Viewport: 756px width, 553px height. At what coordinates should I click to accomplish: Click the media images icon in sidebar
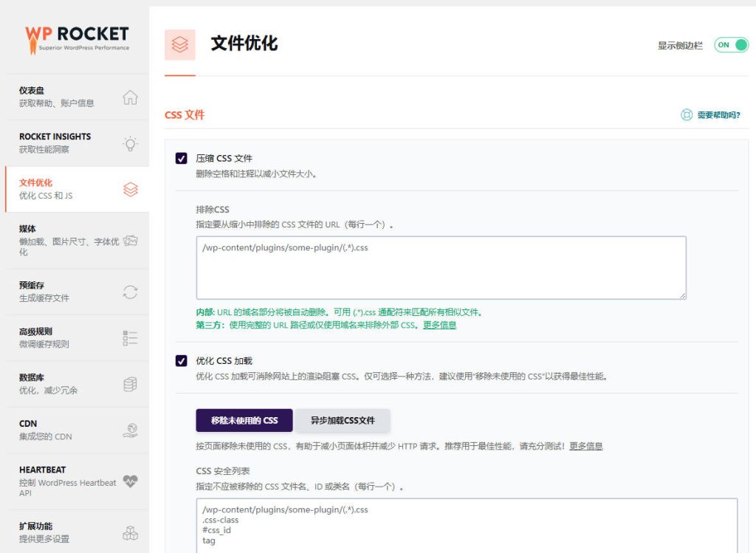pyautogui.click(x=130, y=241)
